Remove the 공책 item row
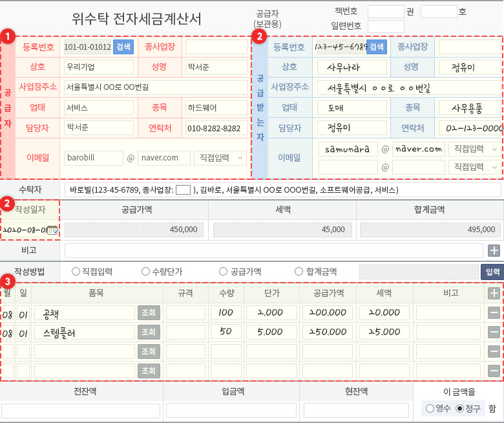The height and width of the screenshot is (423, 504). (494, 312)
